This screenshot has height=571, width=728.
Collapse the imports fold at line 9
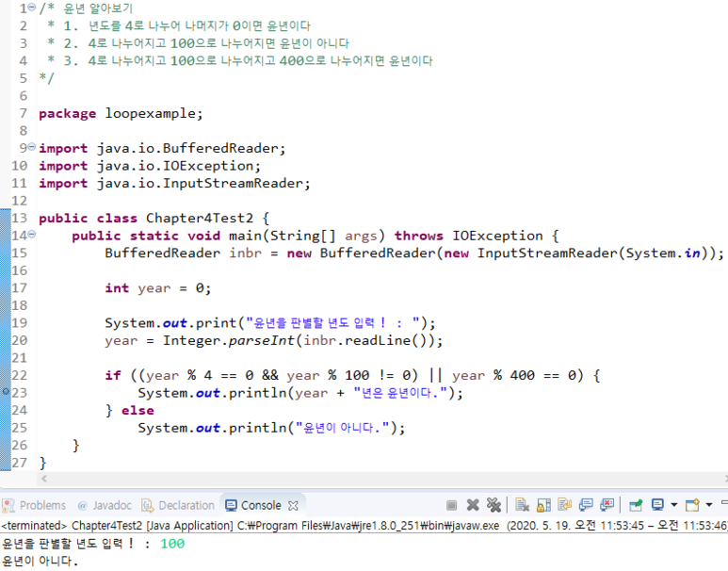pyautogui.click(x=32, y=147)
